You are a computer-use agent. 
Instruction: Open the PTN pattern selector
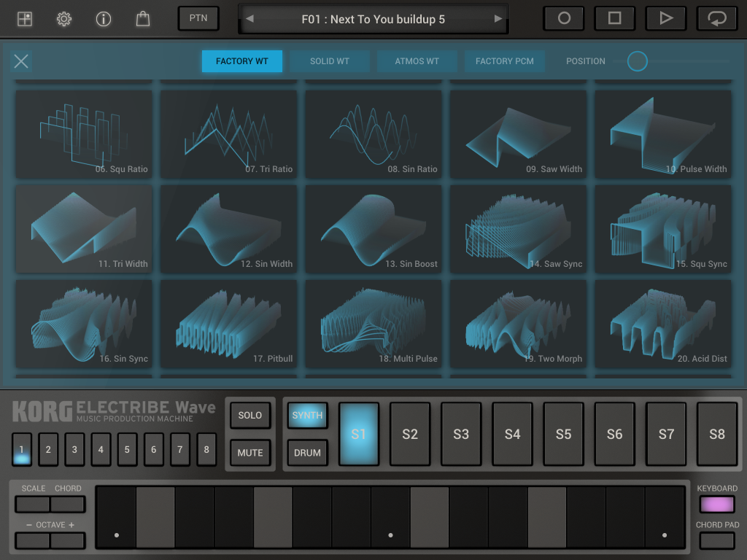coord(198,18)
